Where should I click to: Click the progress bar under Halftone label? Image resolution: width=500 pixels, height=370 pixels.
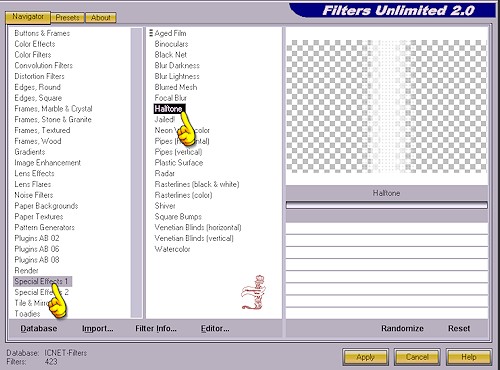coord(387,205)
